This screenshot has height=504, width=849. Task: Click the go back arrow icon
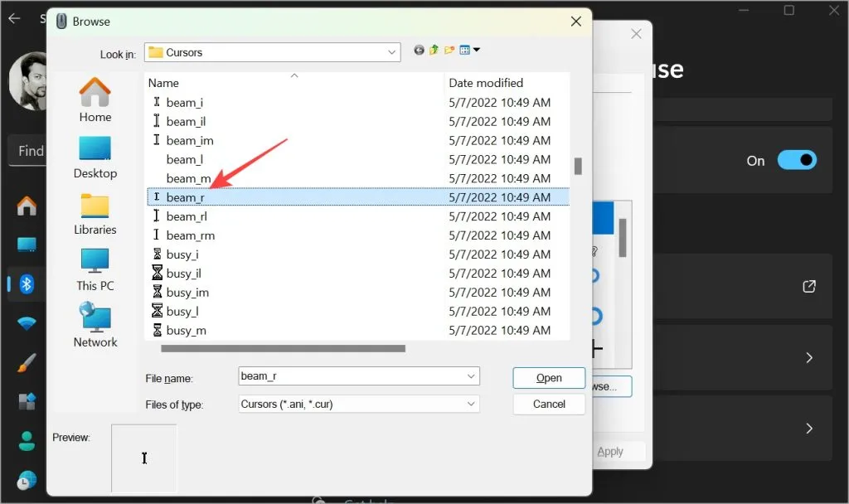pyautogui.click(x=419, y=51)
